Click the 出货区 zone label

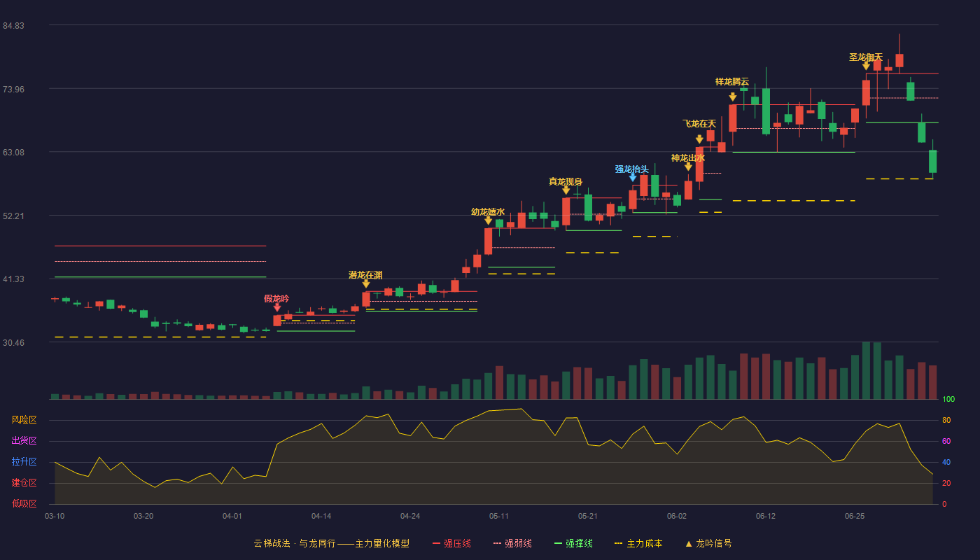click(24, 441)
